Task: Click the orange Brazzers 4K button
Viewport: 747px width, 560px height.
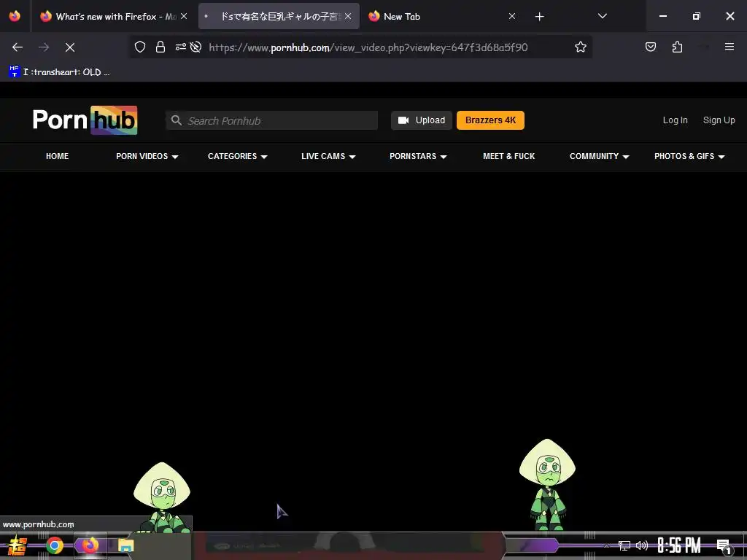Action: [x=491, y=120]
